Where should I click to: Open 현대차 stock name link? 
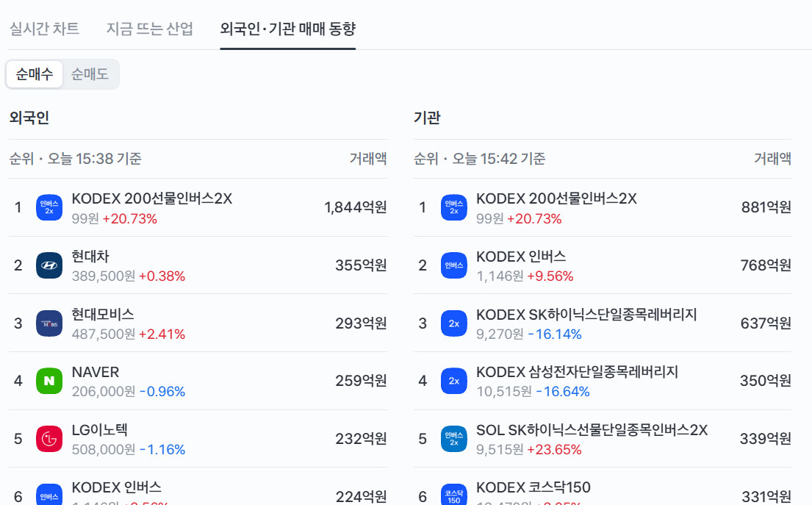click(x=90, y=257)
